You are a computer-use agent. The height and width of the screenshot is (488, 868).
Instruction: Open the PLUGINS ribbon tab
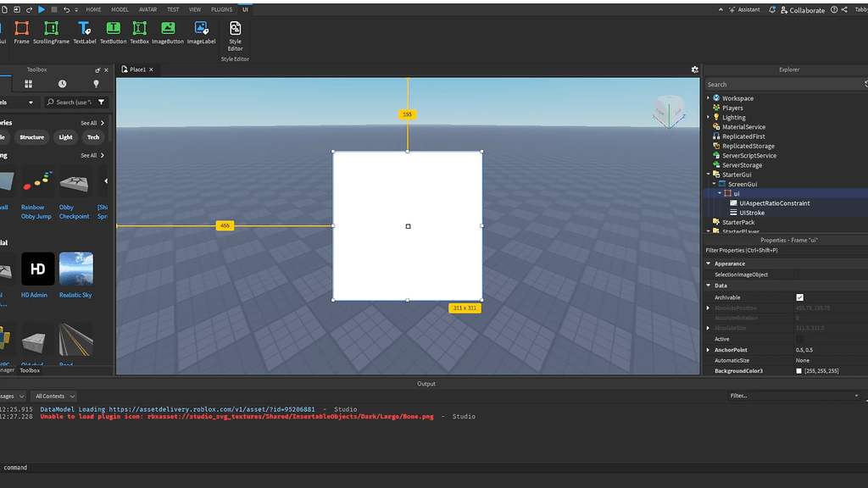pyautogui.click(x=221, y=9)
